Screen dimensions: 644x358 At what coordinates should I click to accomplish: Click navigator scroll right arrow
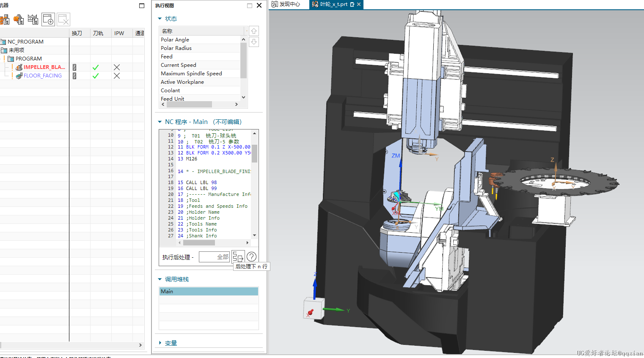[x=140, y=345]
